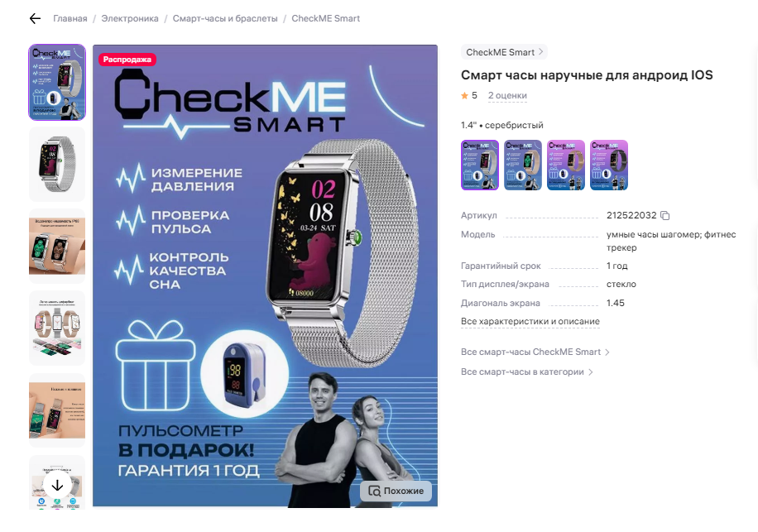Click the Распродажа sale badge
This screenshot has height=532, width=758.
pyautogui.click(x=127, y=60)
